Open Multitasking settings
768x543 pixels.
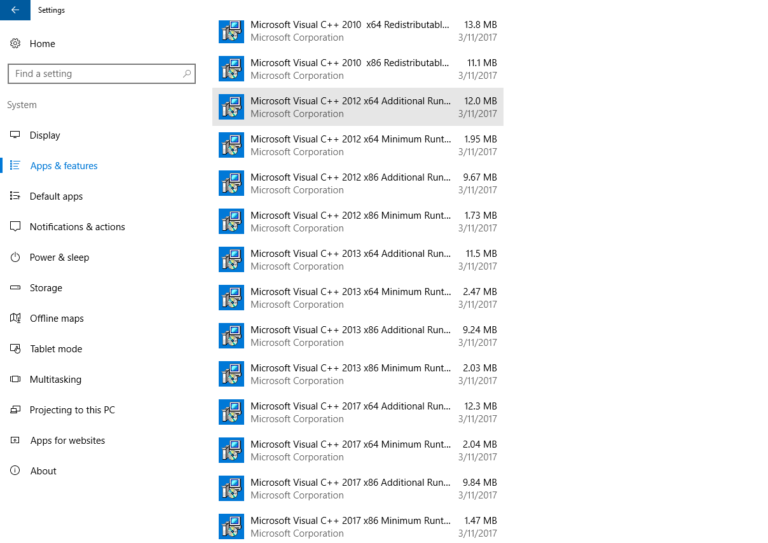point(55,379)
